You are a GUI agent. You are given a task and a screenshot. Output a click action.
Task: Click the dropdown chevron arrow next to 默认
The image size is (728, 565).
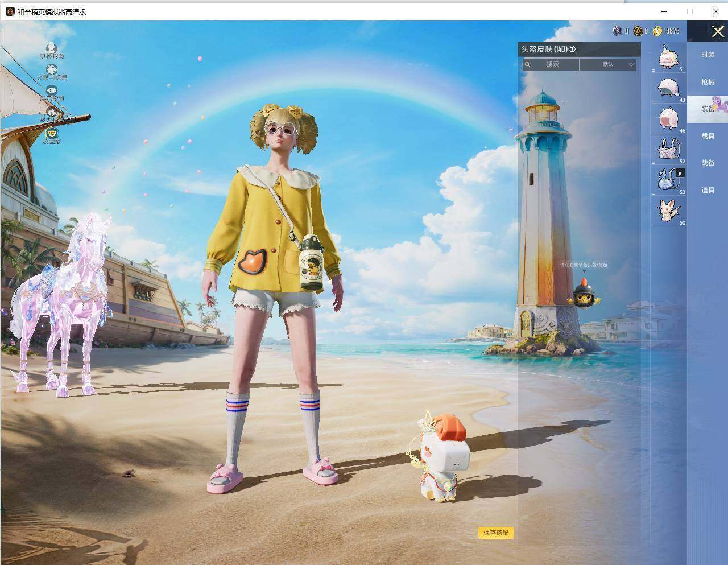631,65
